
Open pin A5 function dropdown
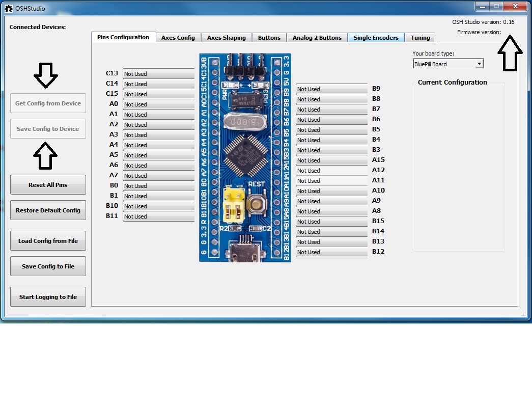coord(158,155)
